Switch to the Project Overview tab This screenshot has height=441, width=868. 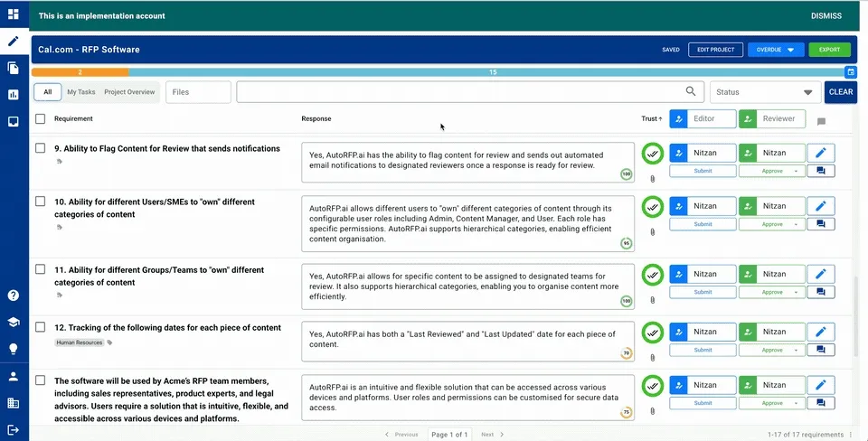(x=129, y=92)
